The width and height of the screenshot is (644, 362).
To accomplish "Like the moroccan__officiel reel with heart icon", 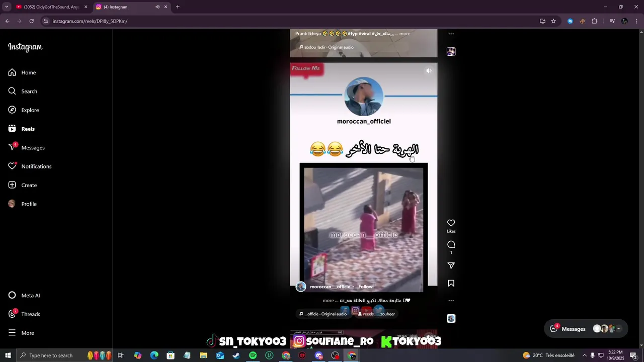I will click(x=451, y=223).
